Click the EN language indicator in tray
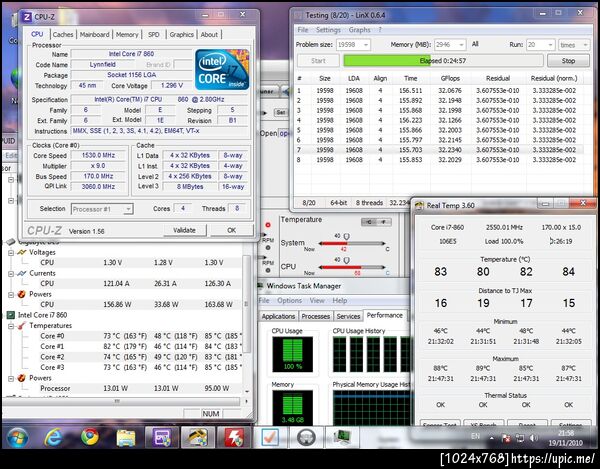 pyautogui.click(x=475, y=436)
